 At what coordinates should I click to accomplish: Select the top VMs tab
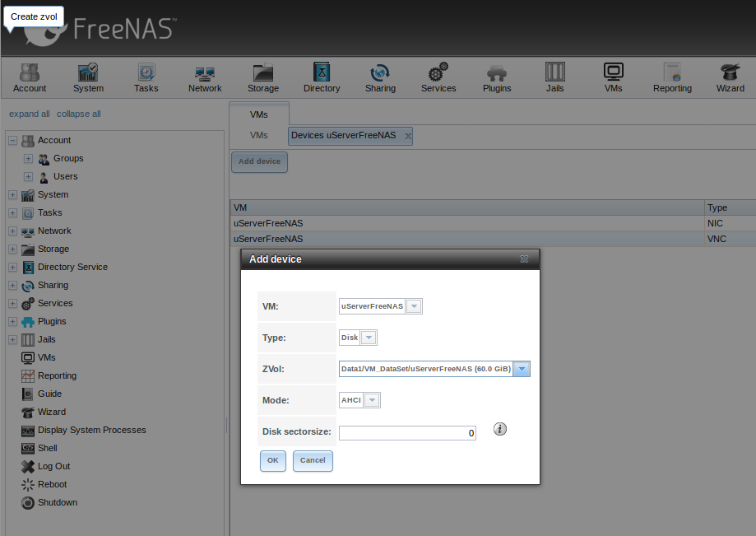click(259, 114)
